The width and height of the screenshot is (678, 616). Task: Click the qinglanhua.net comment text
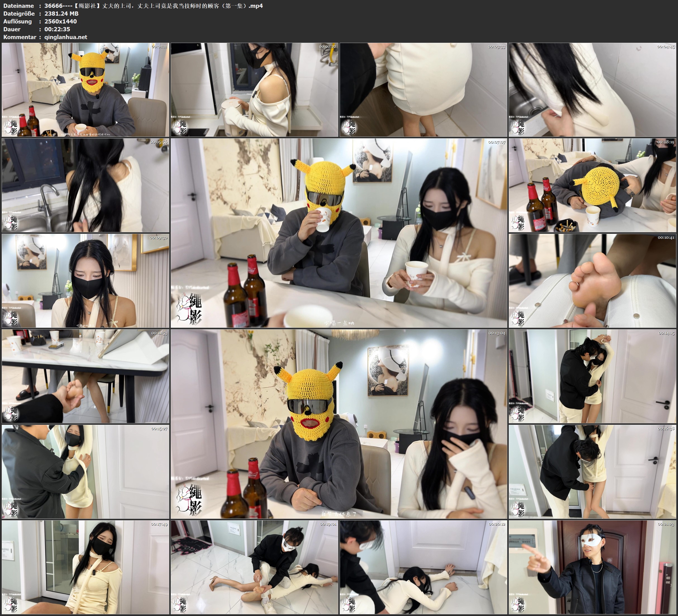pyautogui.click(x=66, y=37)
